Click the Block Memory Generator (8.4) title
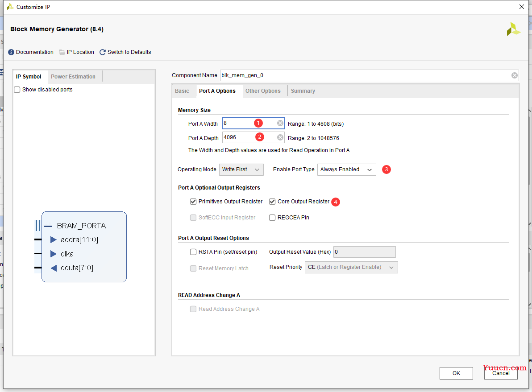 pyautogui.click(x=57, y=29)
